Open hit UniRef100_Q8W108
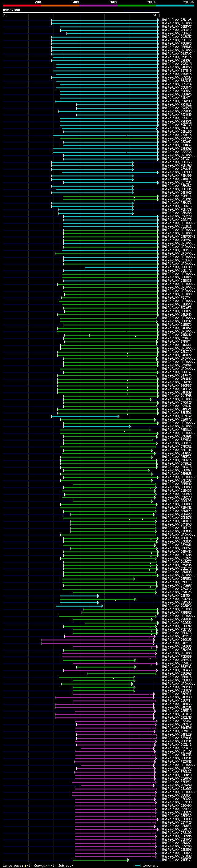Screen dimensions: 197x868 click(176, 20)
